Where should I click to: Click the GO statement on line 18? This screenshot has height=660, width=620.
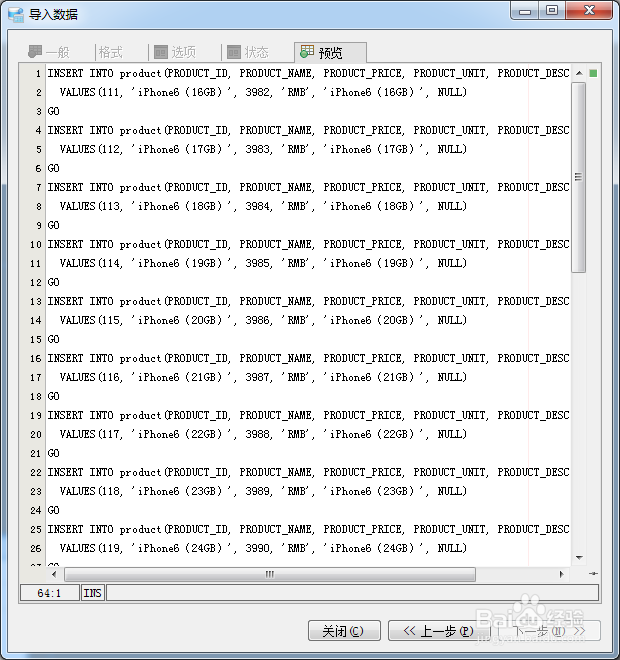click(53, 396)
